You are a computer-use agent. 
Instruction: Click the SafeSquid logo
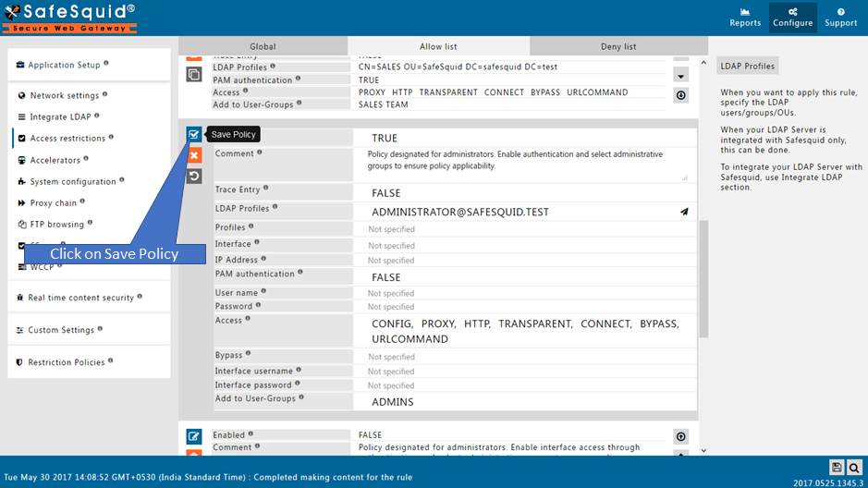coord(69,18)
